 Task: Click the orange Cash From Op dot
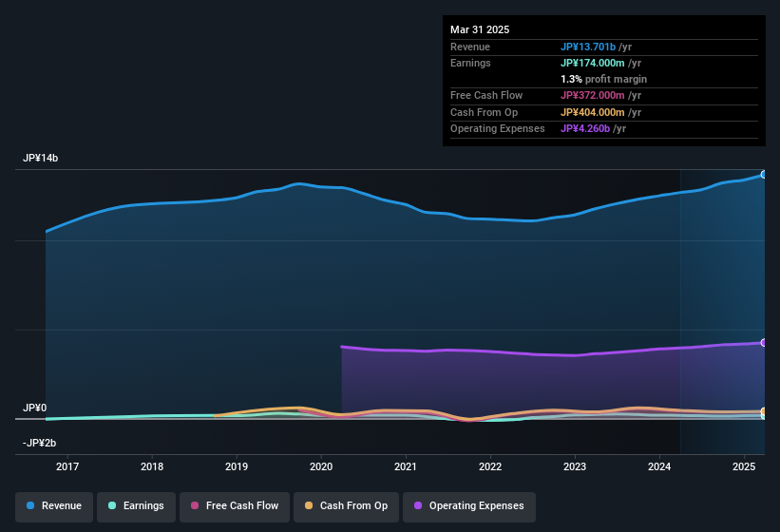point(309,505)
